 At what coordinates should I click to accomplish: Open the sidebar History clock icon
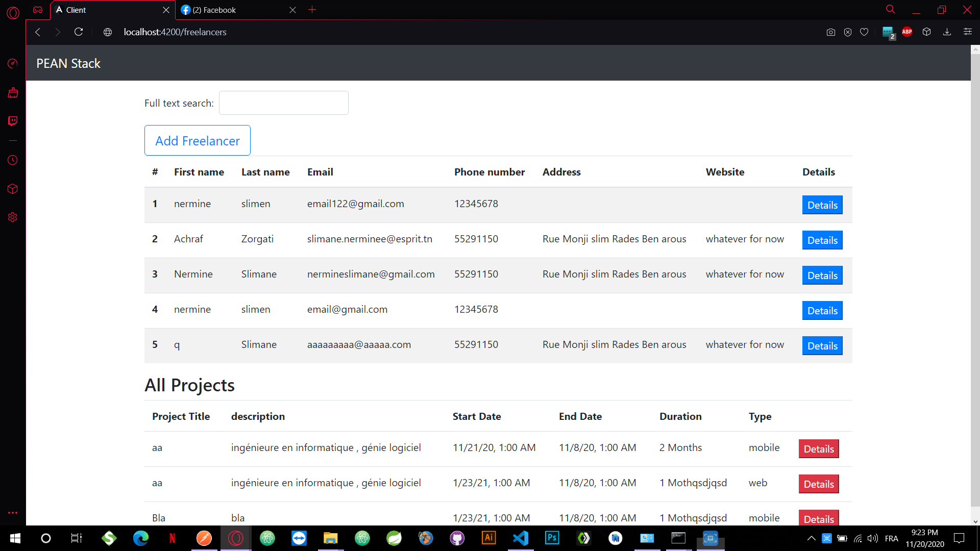(x=13, y=160)
